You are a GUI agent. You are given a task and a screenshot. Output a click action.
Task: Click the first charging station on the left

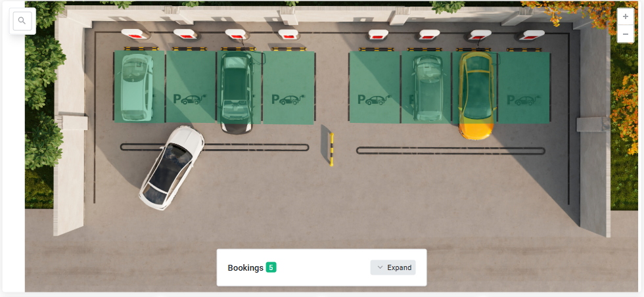pyautogui.click(x=135, y=34)
